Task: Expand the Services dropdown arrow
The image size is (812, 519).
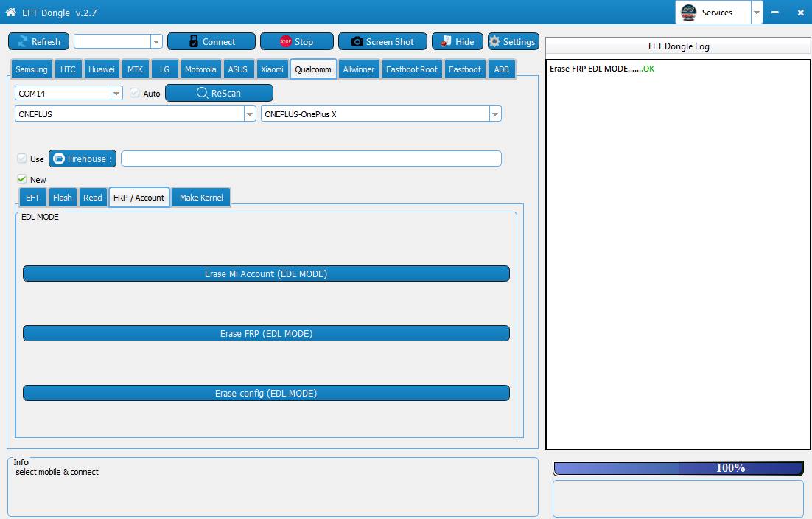Action: [757, 13]
